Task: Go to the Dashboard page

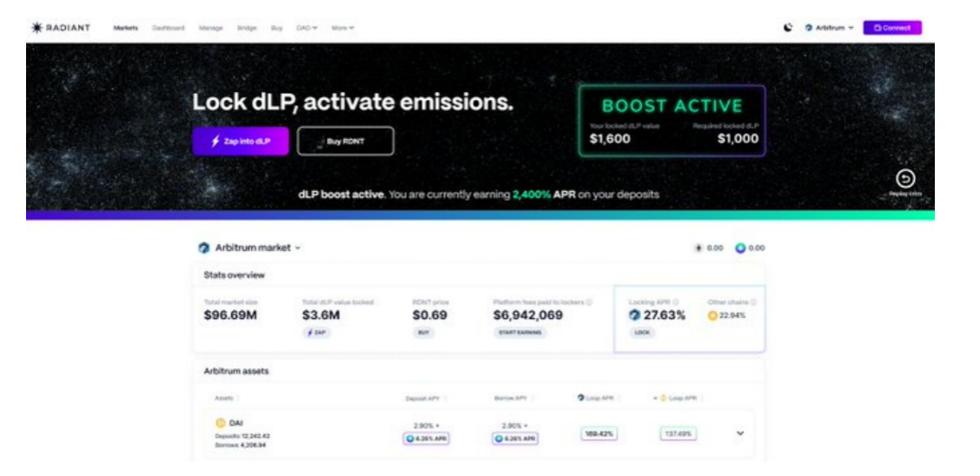Action: tap(169, 28)
